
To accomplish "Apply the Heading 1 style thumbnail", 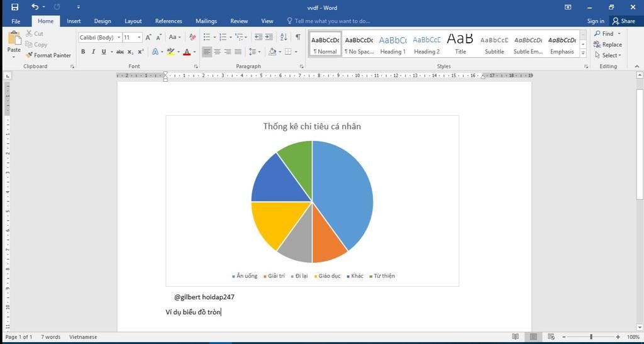I will (x=392, y=44).
